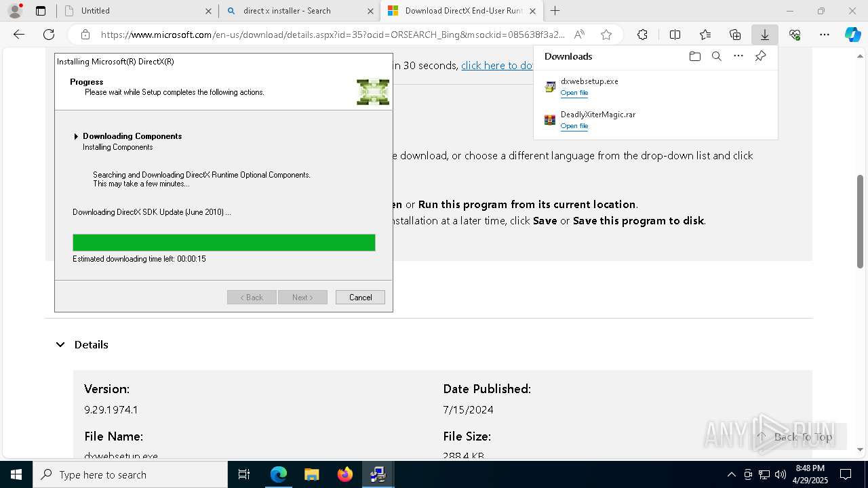Search downloads with magnifier icon
Viewport: 868px width, 488px height.
point(716,56)
